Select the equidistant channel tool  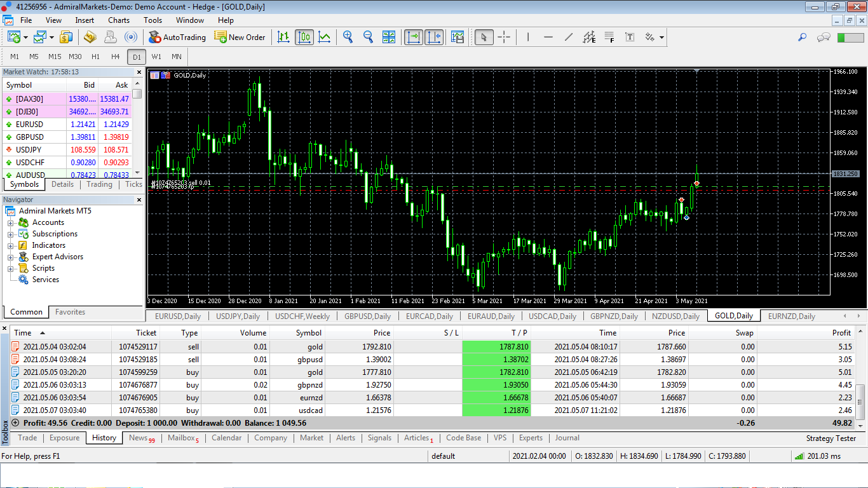point(589,37)
